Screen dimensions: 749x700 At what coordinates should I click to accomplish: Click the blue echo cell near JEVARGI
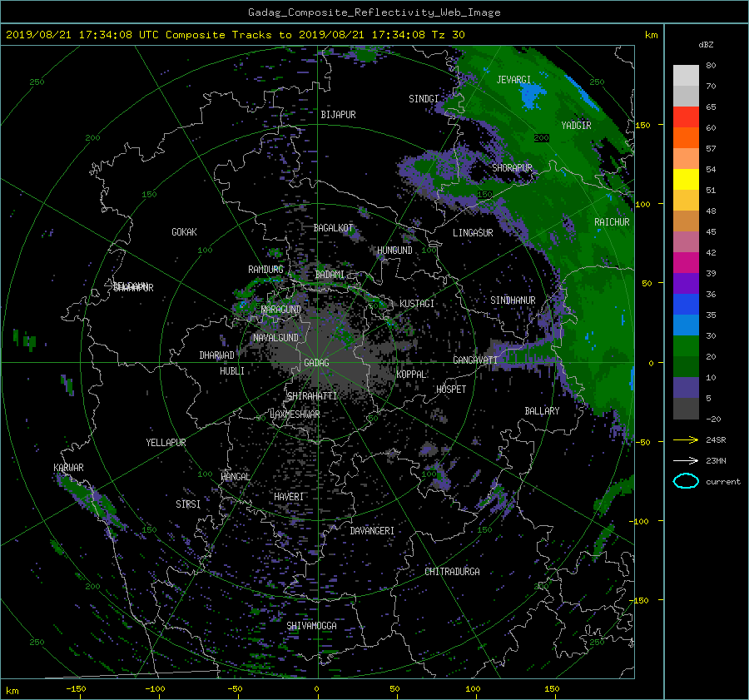(532, 95)
